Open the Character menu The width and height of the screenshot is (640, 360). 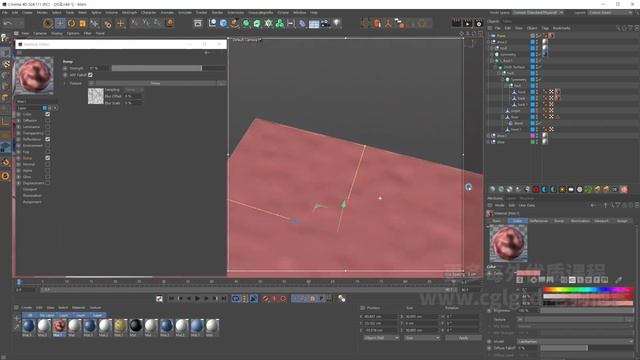(x=149, y=13)
